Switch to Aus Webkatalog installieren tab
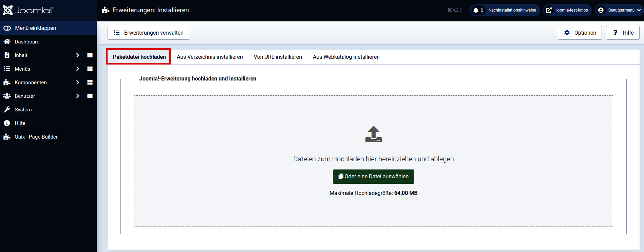This screenshot has width=644, height=252. click(x=346, y=57)
